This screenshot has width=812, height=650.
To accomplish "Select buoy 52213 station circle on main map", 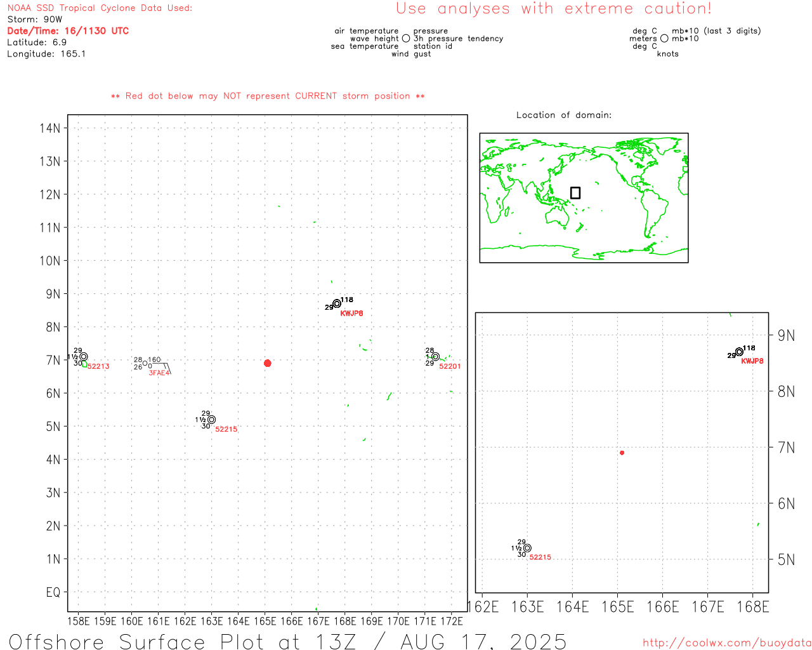I will tap(84, 357).
